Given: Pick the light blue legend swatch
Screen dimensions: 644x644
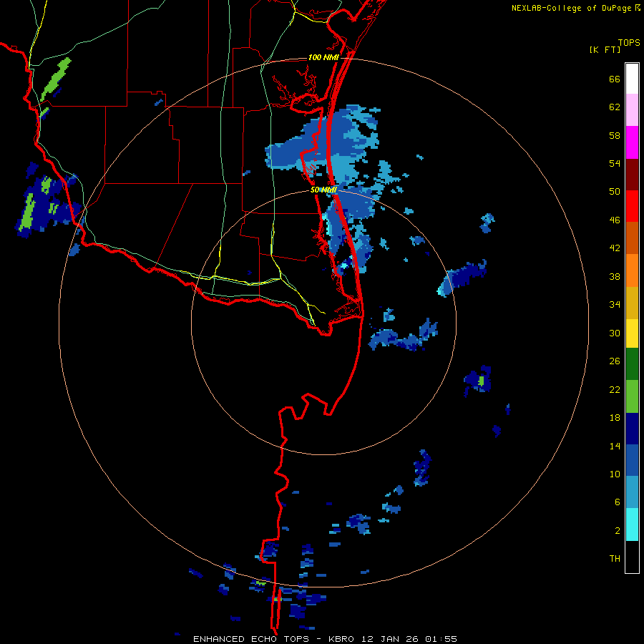Looking at the screenshot, I should click(632, 492).
